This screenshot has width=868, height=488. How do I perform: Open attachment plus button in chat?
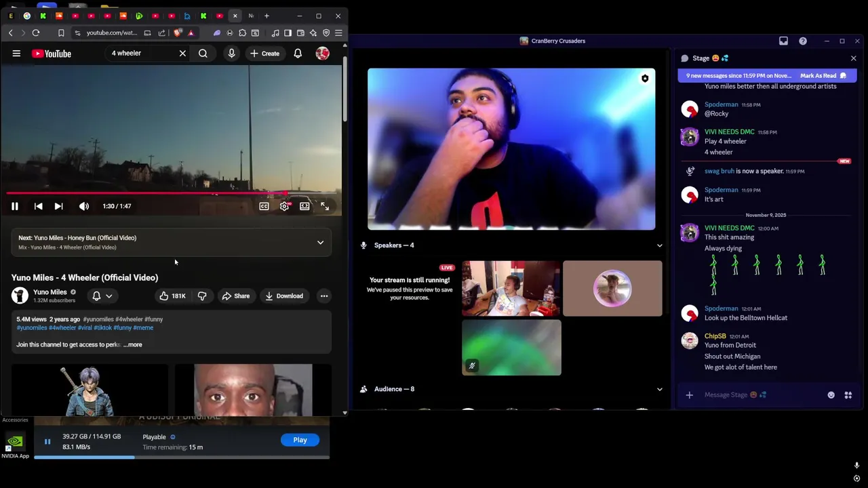[689, 394]
